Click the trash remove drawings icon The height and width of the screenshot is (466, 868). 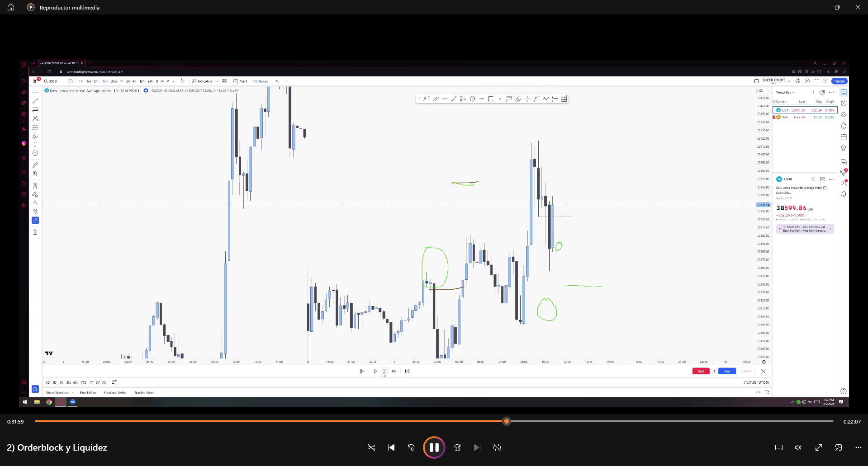point(35,232)
